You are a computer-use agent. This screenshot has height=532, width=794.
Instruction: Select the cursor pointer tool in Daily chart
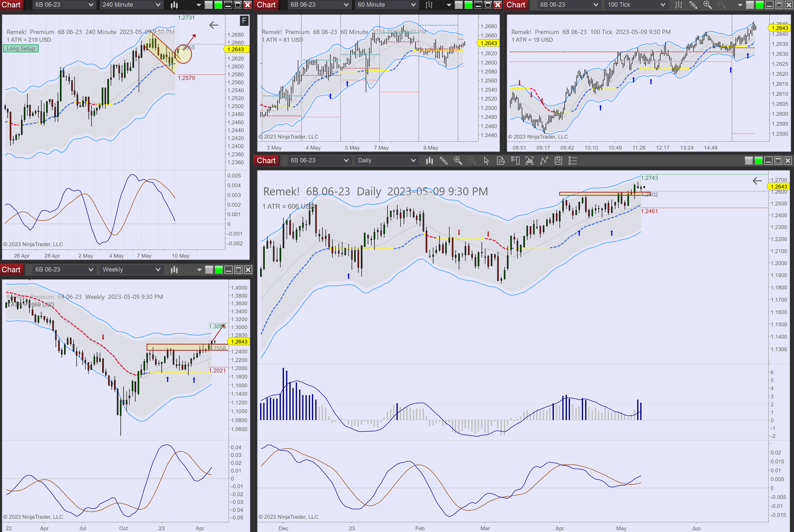(486, 161)
